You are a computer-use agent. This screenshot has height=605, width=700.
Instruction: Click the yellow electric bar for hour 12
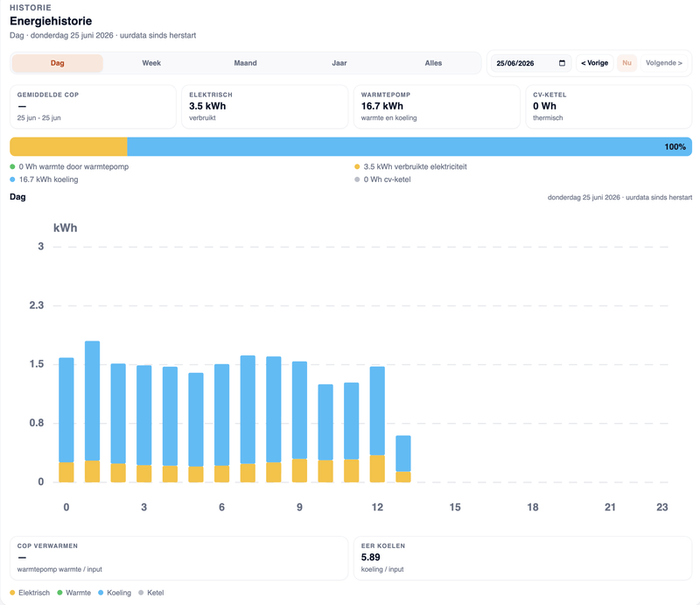[x=377, y=468]
